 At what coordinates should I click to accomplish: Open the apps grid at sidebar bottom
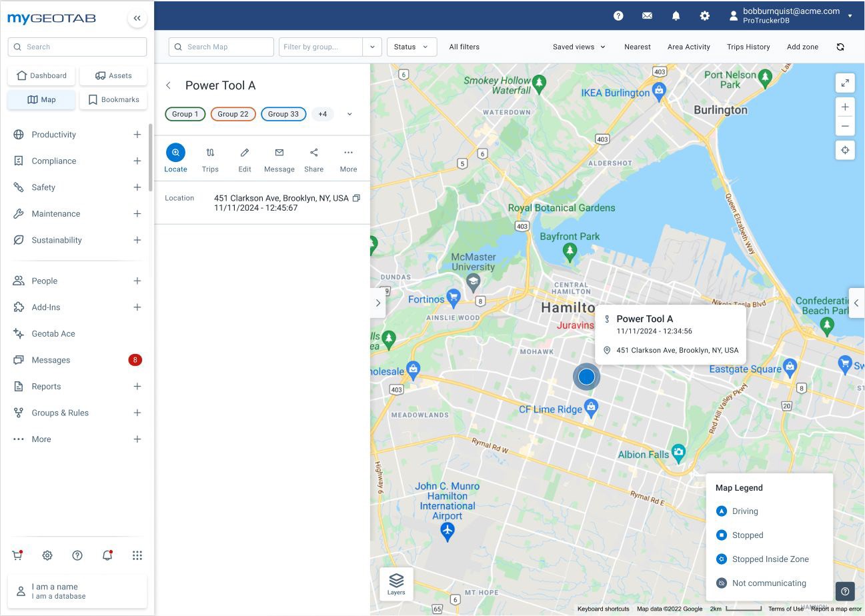pyautogui.click(x=137, y=555)
